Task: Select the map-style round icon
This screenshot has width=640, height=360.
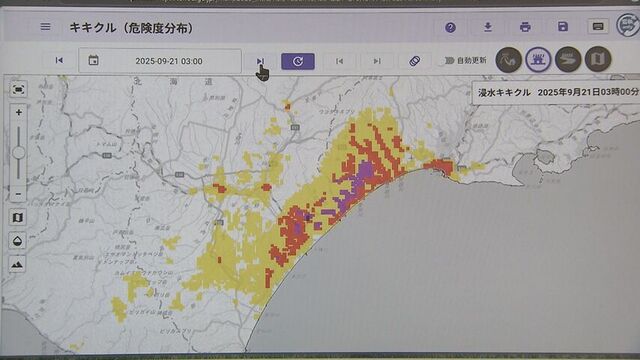Action: [598, 60]
